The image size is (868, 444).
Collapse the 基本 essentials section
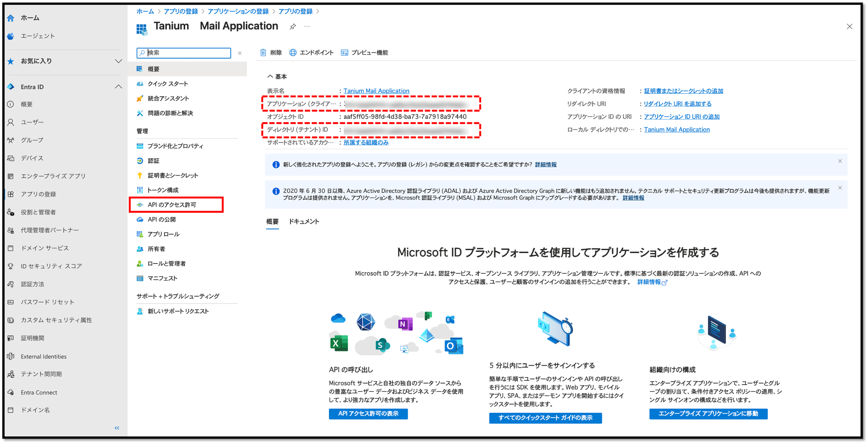[270, 76]
